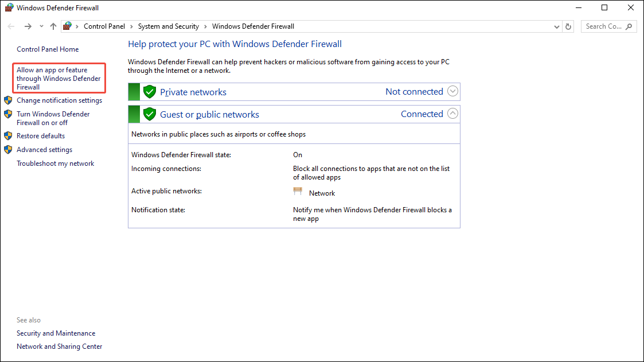Viewport: 644px width, 362px height.
Task: Refresh the Windows Defender Firewall page
Action: pos(568,27)
